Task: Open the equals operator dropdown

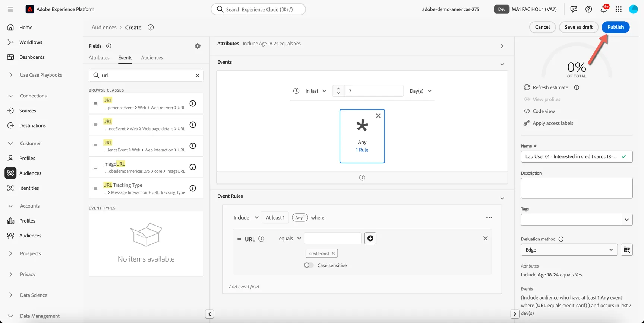Action: pos(290,239)
